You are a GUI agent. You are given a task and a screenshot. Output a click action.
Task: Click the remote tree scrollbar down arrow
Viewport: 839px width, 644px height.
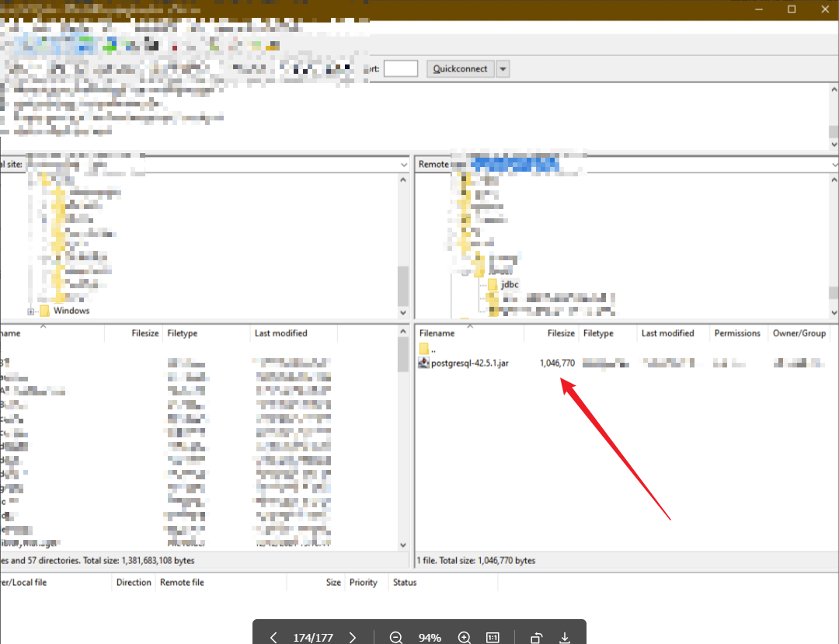(x=834, y=314)
